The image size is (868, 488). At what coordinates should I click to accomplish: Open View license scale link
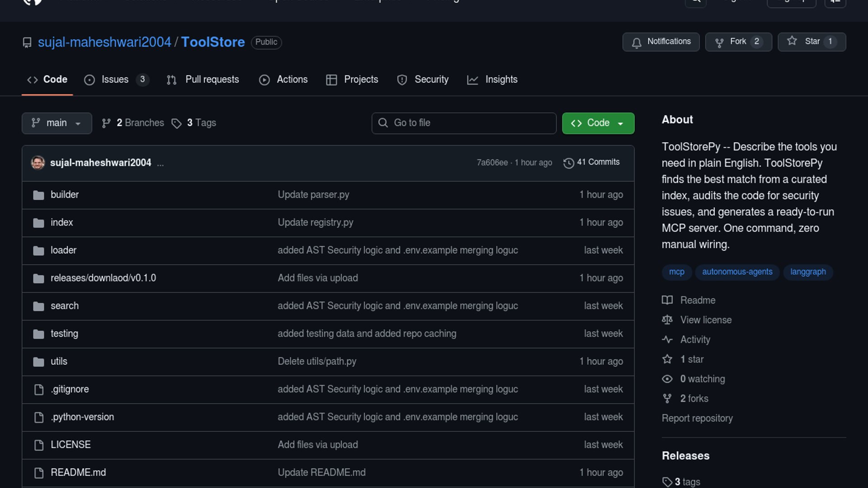point(705,320)
